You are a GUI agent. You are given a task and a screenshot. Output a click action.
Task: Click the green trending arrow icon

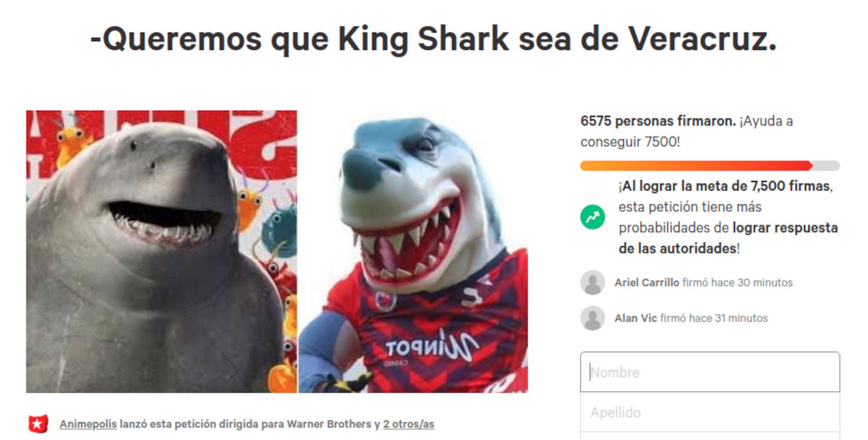pyautogui.click(x=592, y=217)
